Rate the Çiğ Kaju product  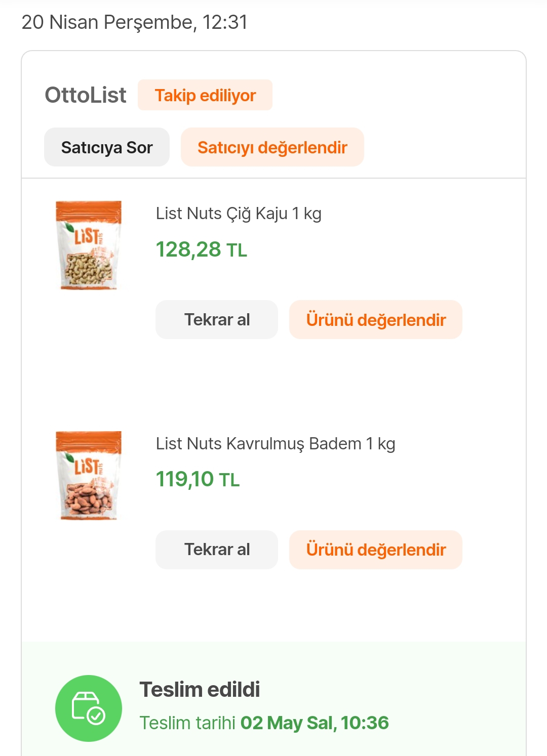[376, 320]
